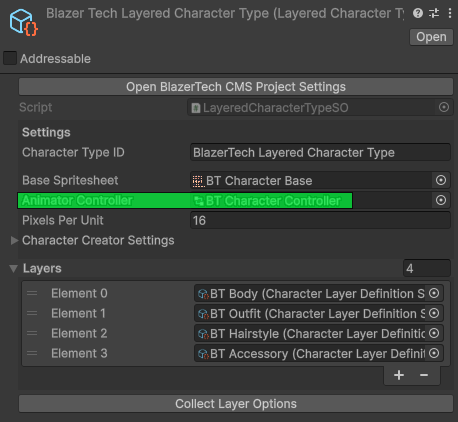The image size is (458, 422).
Task: Open the component help reference icon
Action: [418, 13]
